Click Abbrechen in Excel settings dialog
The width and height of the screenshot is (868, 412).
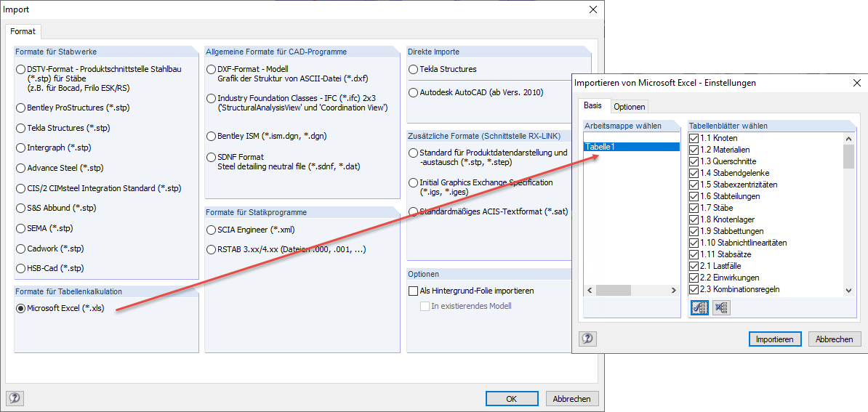click(835, 339)
